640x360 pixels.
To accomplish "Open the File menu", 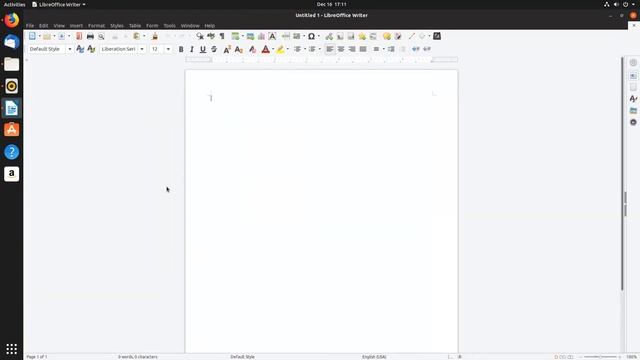I will click(30, 26).
